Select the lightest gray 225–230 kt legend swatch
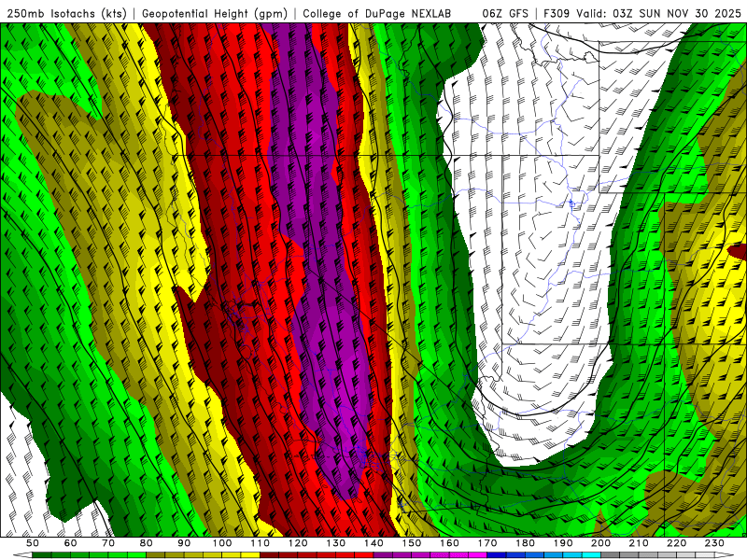The height and width of the screenshot is (560, 747). [x=705, y=555]
